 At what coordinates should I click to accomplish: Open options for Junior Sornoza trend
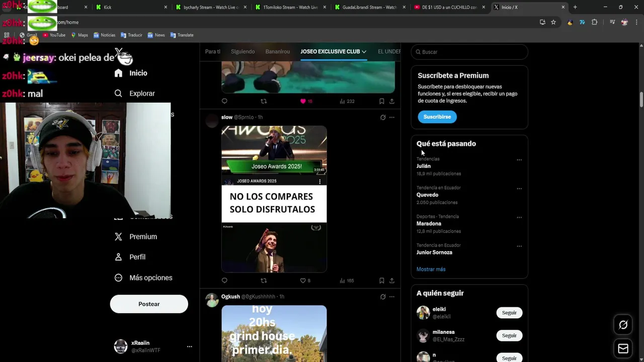[x=519, y=246]
